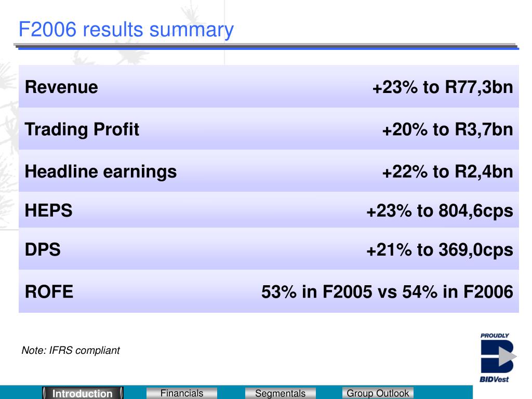
Task: Click the value '+22% to R2,4bn'
Action: point(447,171)
